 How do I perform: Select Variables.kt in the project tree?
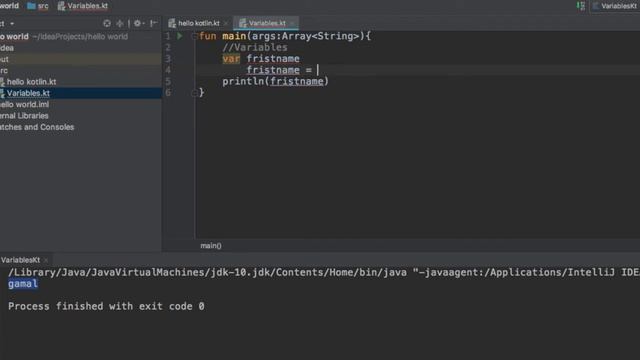pos(80,93)
